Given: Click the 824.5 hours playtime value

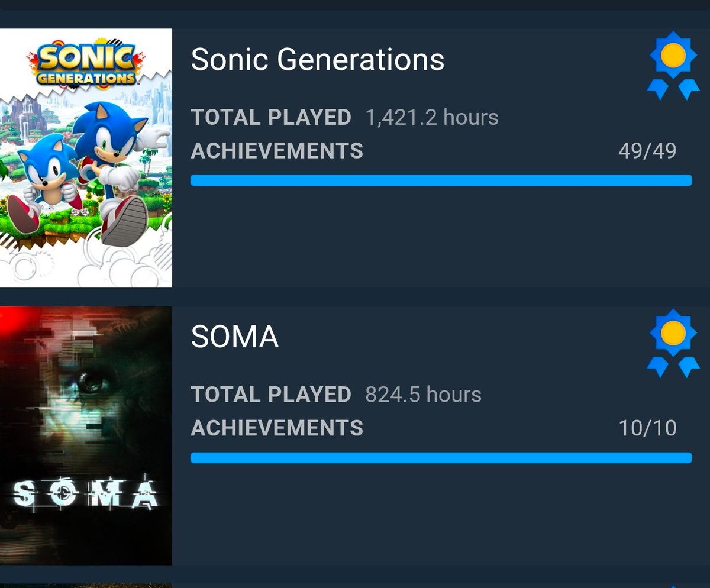Looking at the screenshot, I should pos(423,395).
